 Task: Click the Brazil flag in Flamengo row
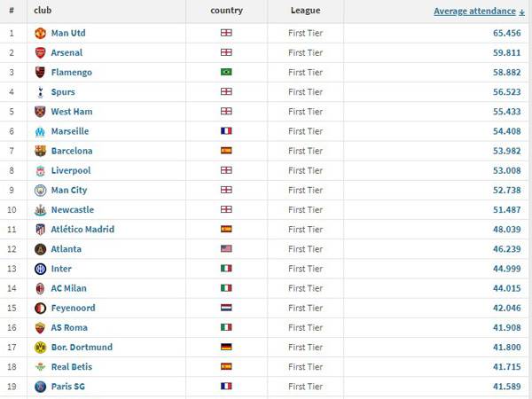tap(226, 72)
